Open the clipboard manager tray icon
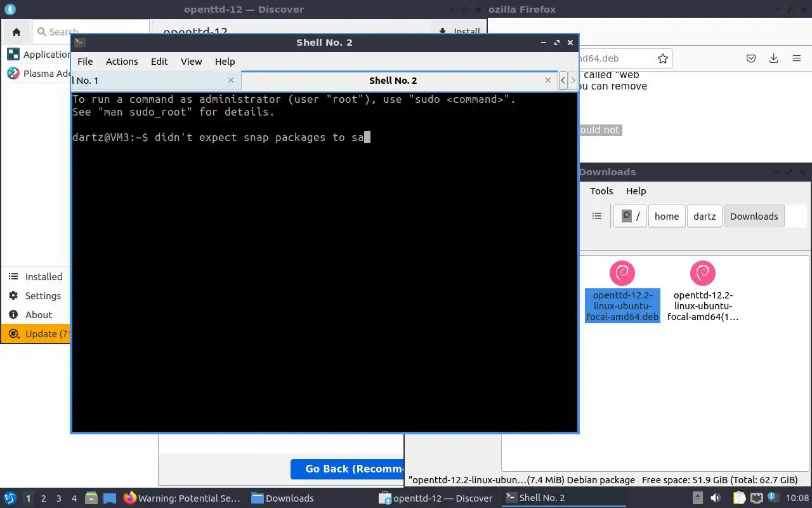 click(x=739, y=498)
